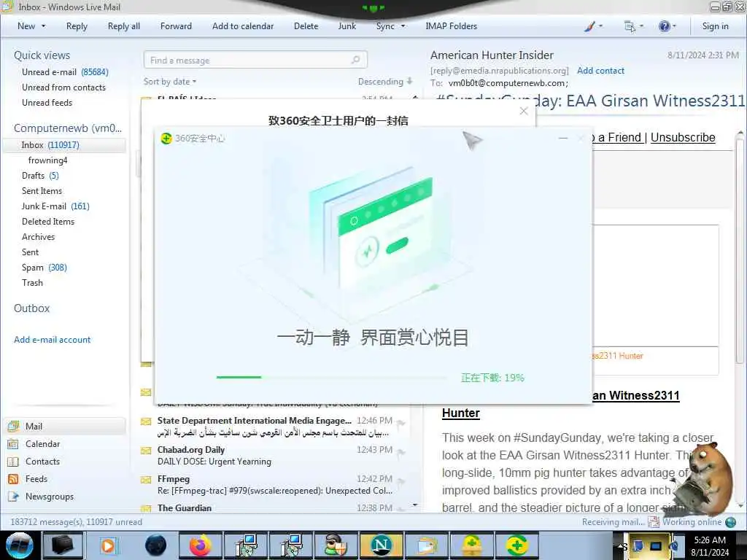Click the Working online globe icon in status bar
The image size is (747, 560).
pos(730,522)
